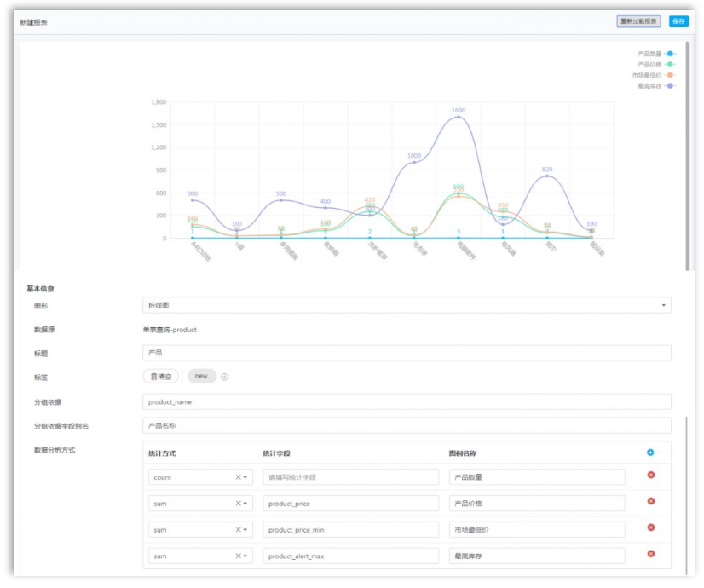Click the chart data point labeled 1000

click(x=414, y=162)
